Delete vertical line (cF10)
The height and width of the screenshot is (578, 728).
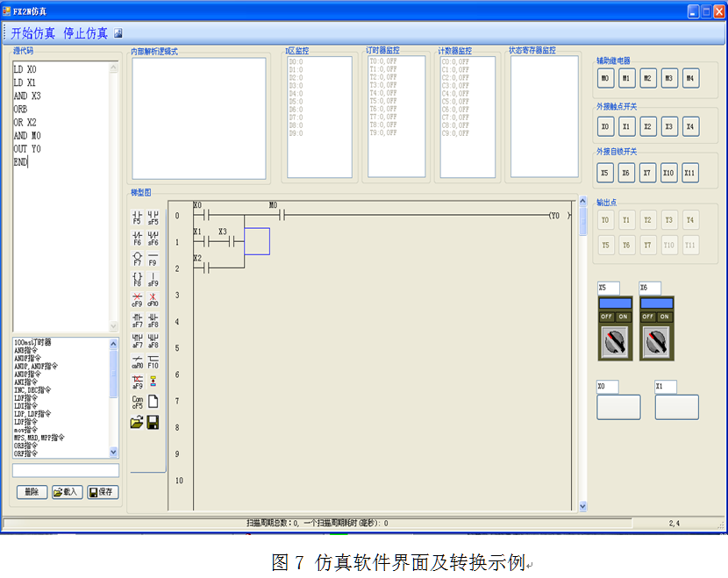(x=153, y=299)
